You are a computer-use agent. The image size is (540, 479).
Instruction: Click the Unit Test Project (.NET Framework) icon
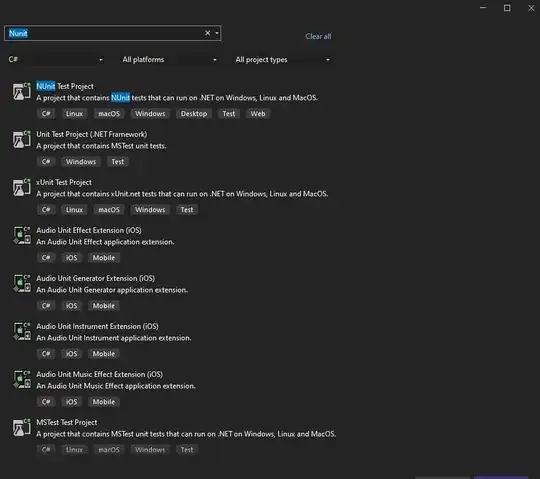[22, 139]
